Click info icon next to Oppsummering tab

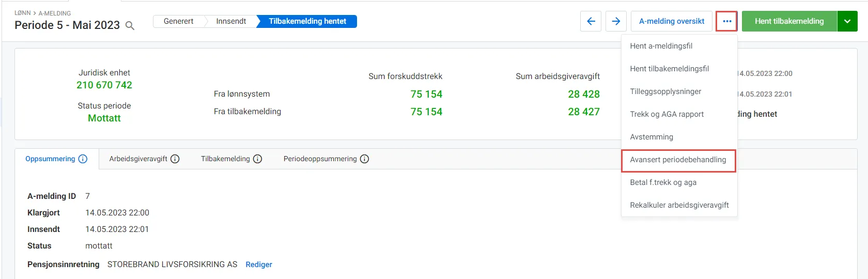(x=83, y=159)
